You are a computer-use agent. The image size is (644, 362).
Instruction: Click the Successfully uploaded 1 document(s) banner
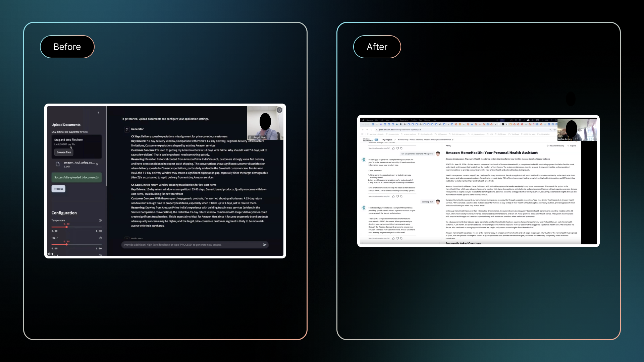click(x=76, y=177)
